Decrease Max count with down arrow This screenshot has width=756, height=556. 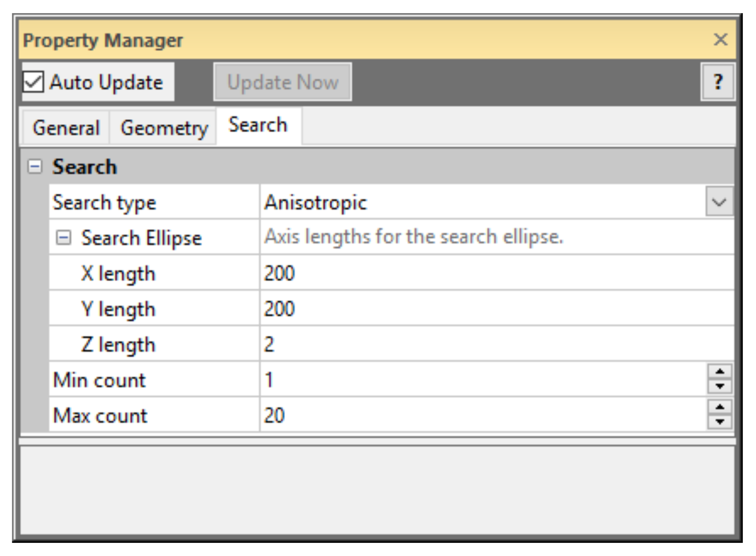coord(719,422)
